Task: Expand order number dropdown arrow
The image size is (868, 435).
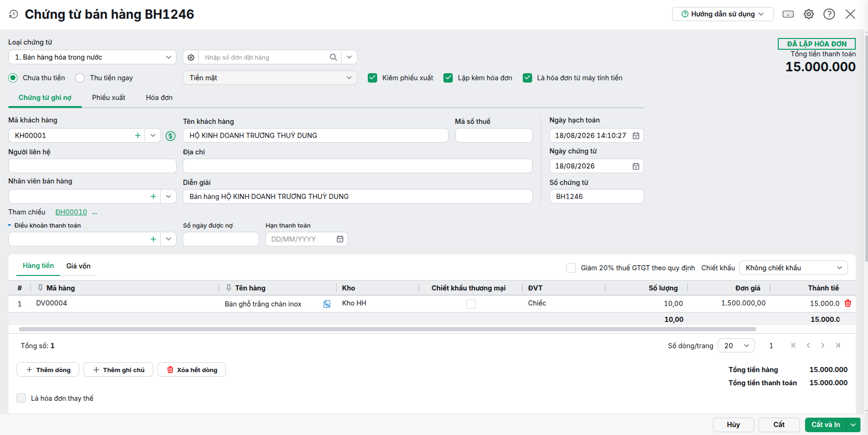Action: (349, 57)
